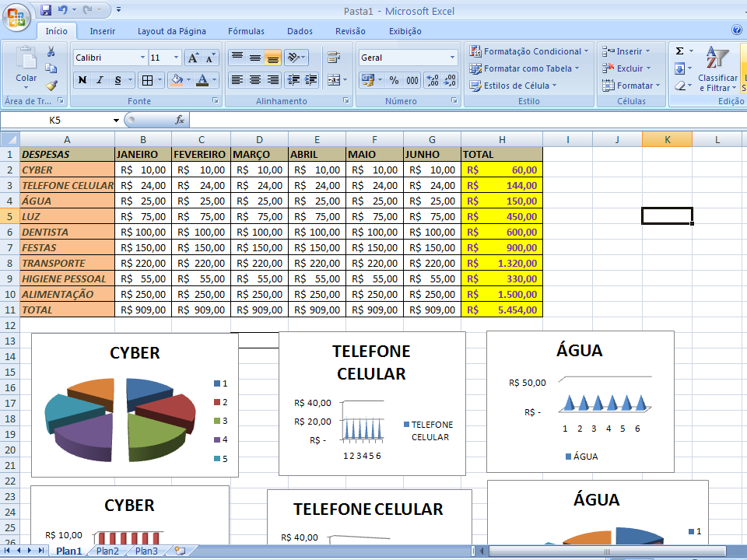This screenshot has height=560, width=747.
Task: Select the Italic formatting icon
Action: (100, 80)
